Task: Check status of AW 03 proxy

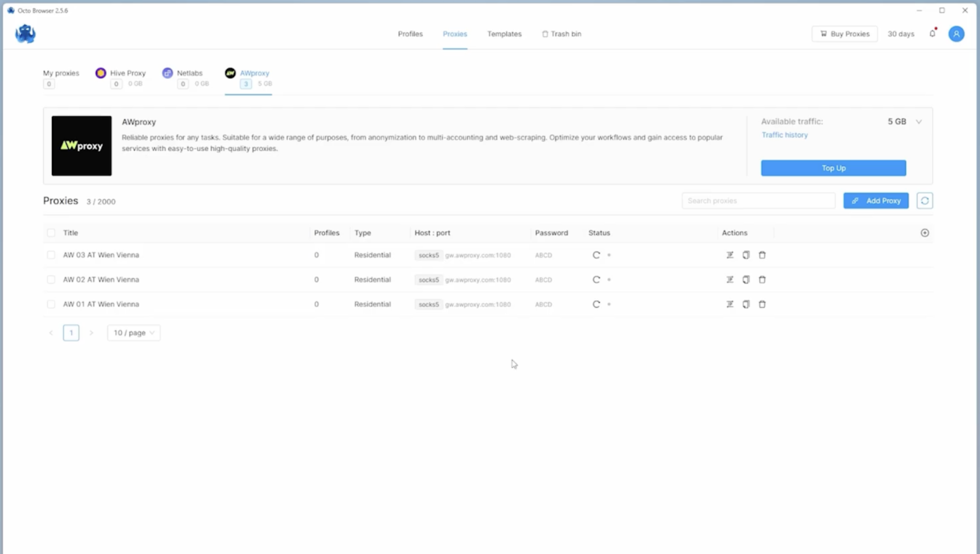Action: coord(596,255)
